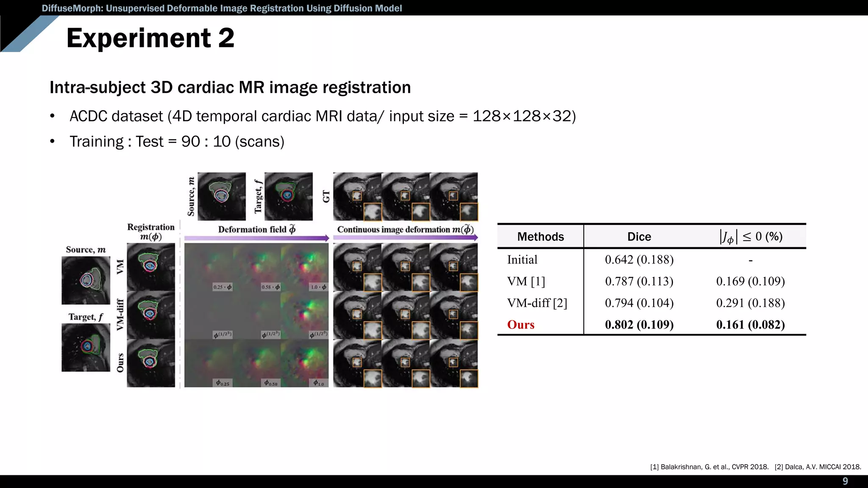Click the top Source m image with contours
This screenshot has height=488, width=868.
(222, 196)
